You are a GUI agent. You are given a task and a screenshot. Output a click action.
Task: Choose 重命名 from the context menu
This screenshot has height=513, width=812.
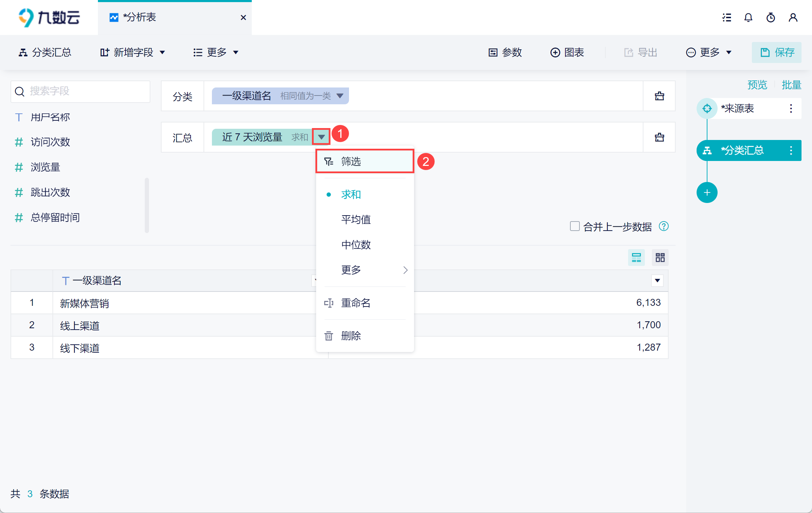click(356, 303)
